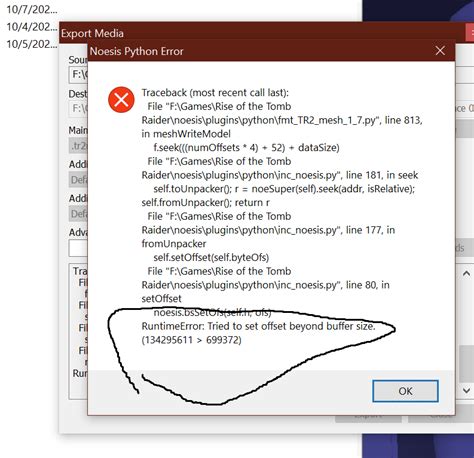Click the greyed-out Destination path field
The image size is (474, 458).
tap(78, 109)
